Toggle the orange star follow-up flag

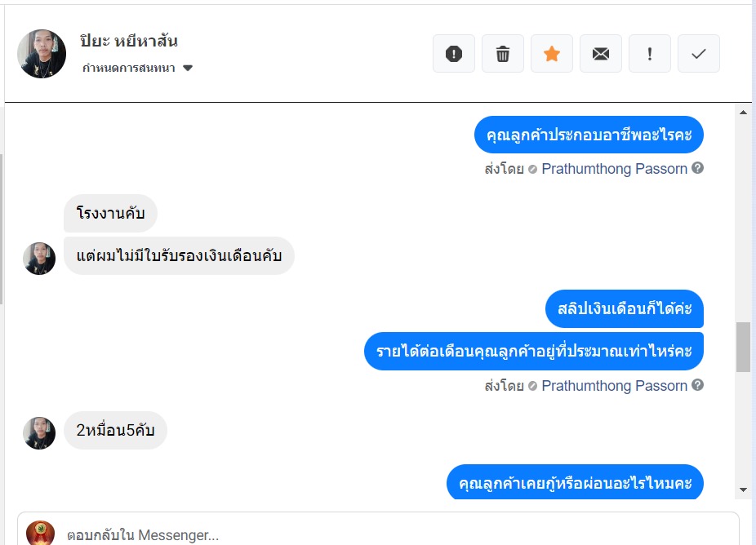point(552,54)
